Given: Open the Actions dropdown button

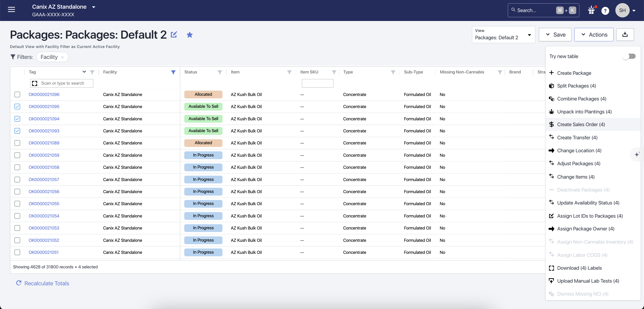Looking at the screenshot, I should point(594,34).
